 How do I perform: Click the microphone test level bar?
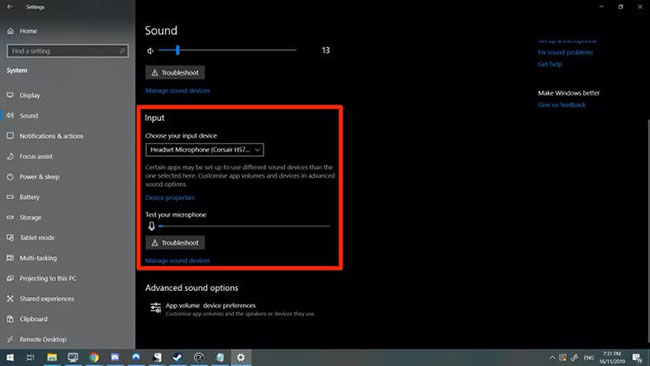[244, 226]
